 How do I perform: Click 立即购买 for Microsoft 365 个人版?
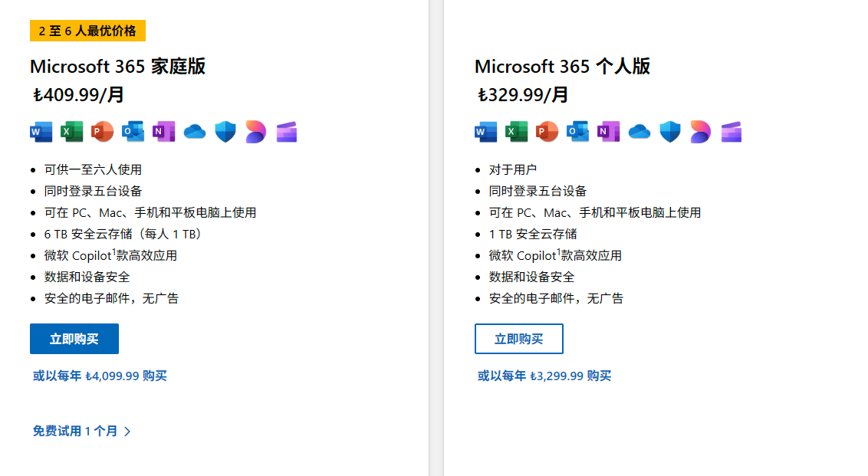[518, 339]
